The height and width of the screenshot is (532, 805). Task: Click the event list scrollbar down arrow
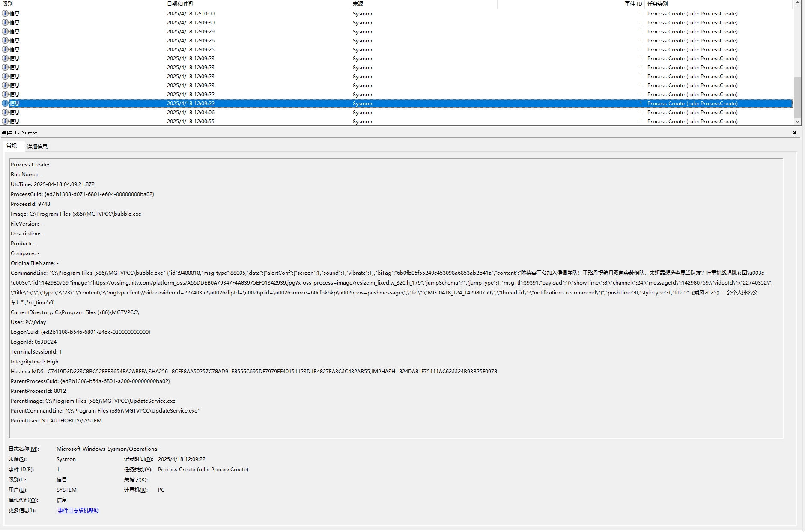tap(797, 122)
